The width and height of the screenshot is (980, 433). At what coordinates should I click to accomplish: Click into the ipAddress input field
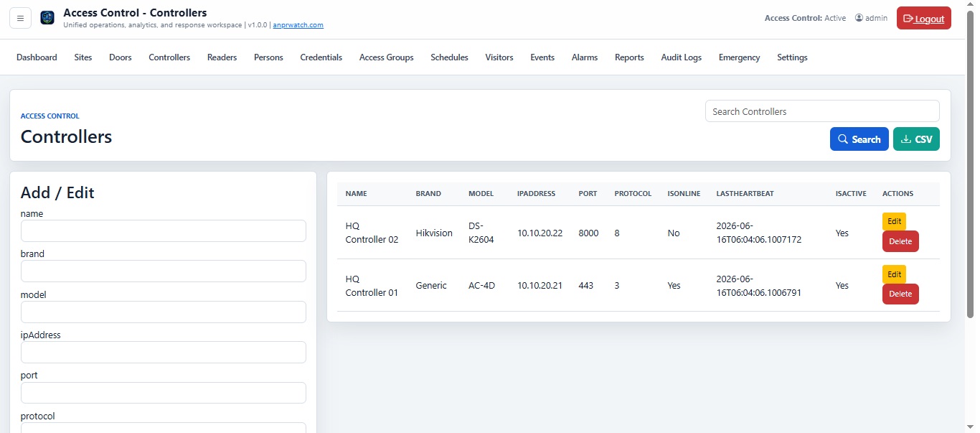pos(164,352)
